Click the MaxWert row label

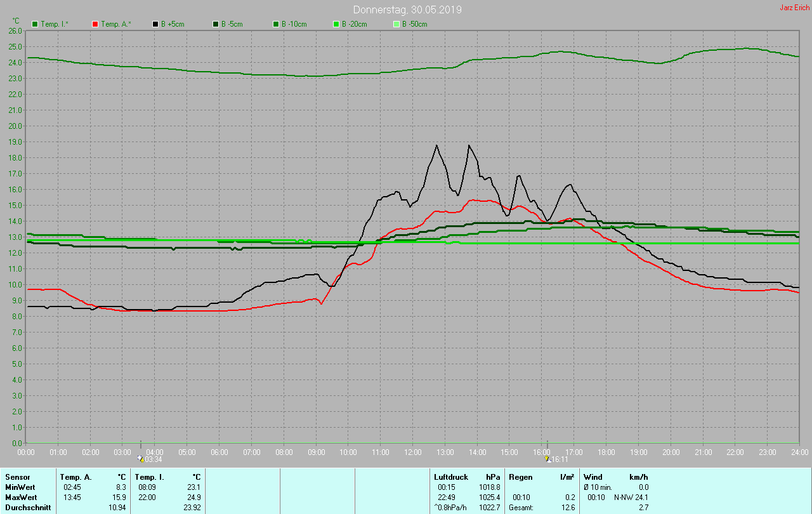(20, 497)
